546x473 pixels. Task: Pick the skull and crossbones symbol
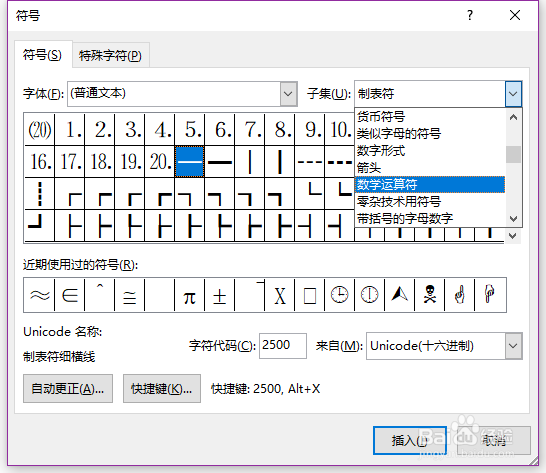click(430, 295)
